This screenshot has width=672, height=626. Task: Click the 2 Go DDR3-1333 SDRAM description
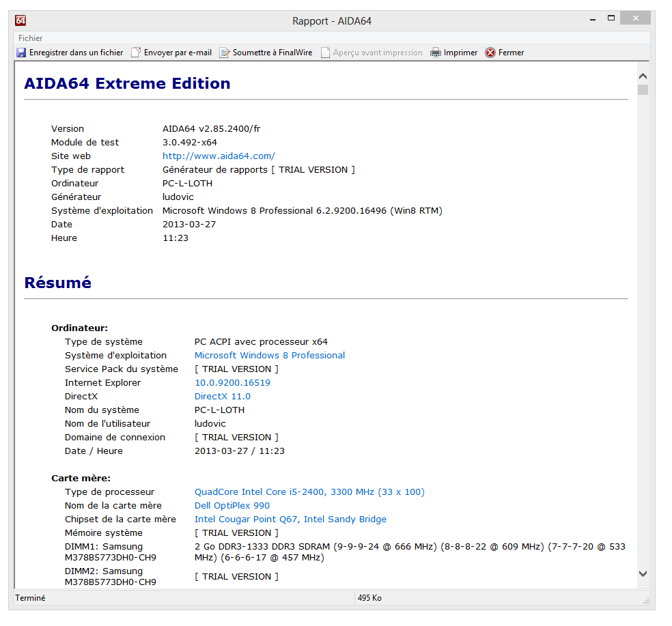(x=410, y=552)
